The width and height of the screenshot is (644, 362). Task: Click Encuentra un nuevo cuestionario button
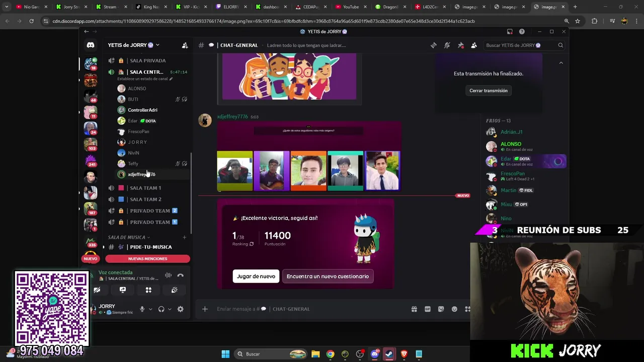click(328, 276)
